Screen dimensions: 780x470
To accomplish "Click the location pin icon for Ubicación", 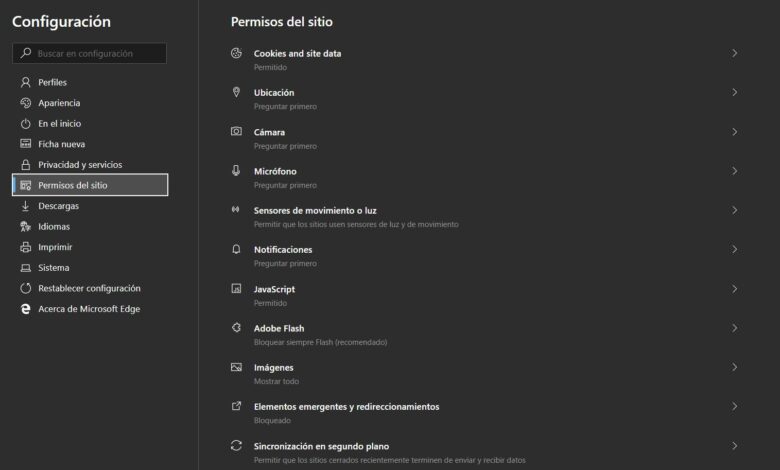I will (236, 93).
